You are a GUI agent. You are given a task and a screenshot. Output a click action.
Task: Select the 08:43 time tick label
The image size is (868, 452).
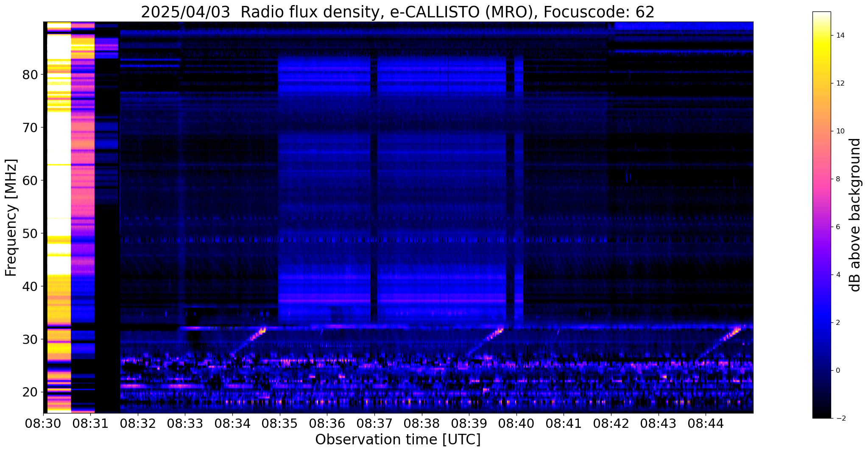pyautogui.click(x=658, y=423)
